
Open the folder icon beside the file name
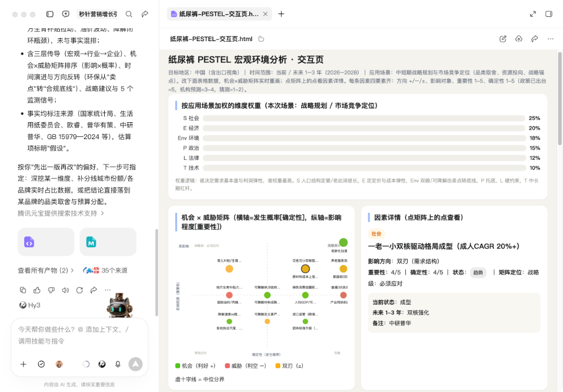[261, 39]
